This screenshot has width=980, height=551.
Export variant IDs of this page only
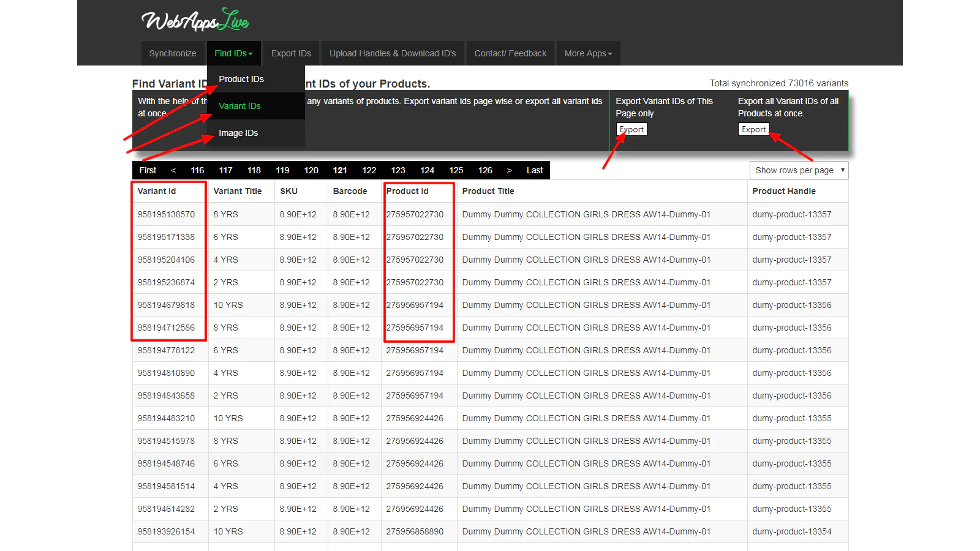(631, 129)
